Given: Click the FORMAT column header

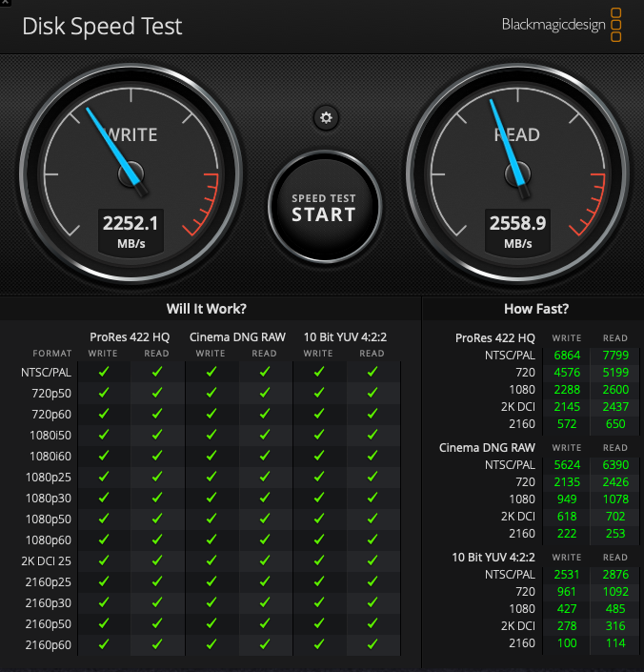Looking at the screenshot, I should (x=52, y=354).
